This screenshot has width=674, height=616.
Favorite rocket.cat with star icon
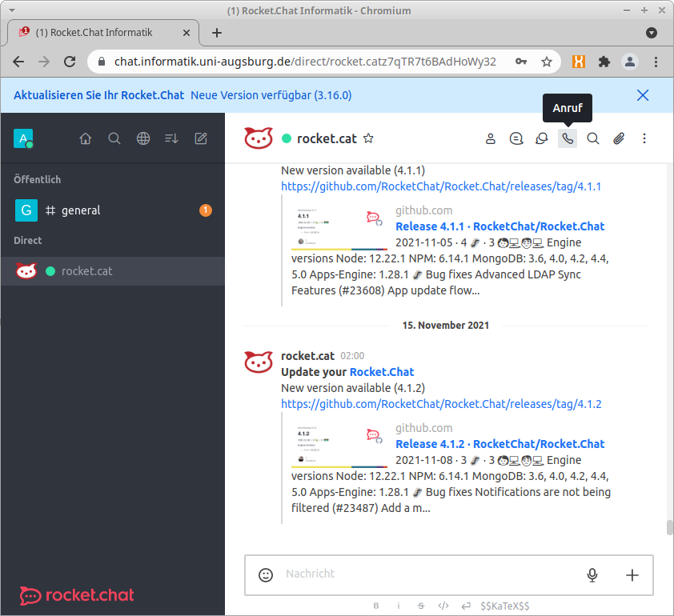click(x=368, y=138)
